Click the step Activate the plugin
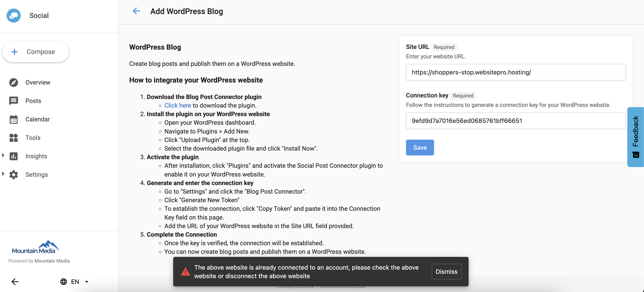644x292 pixels. tap(173, 157)
